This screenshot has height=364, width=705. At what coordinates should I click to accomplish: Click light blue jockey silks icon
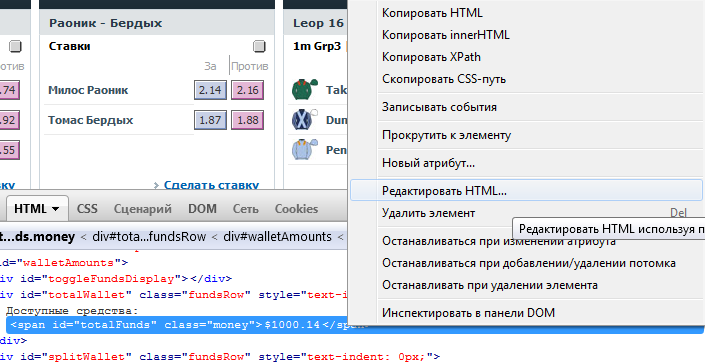click(x=304, y=149)
